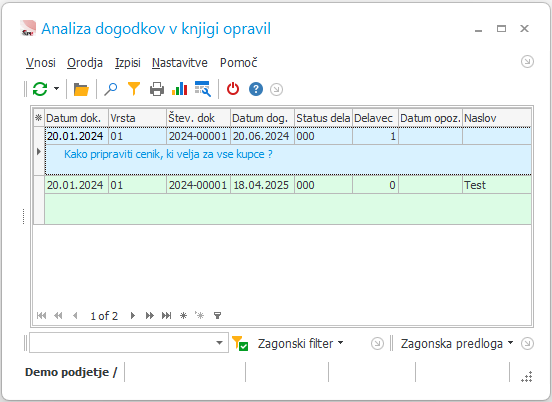Expand the refresh button dropdown arrow
Image resolution: width=552 pixels, height=402 pixels.
pyautogui.click(x=56, y=89)
